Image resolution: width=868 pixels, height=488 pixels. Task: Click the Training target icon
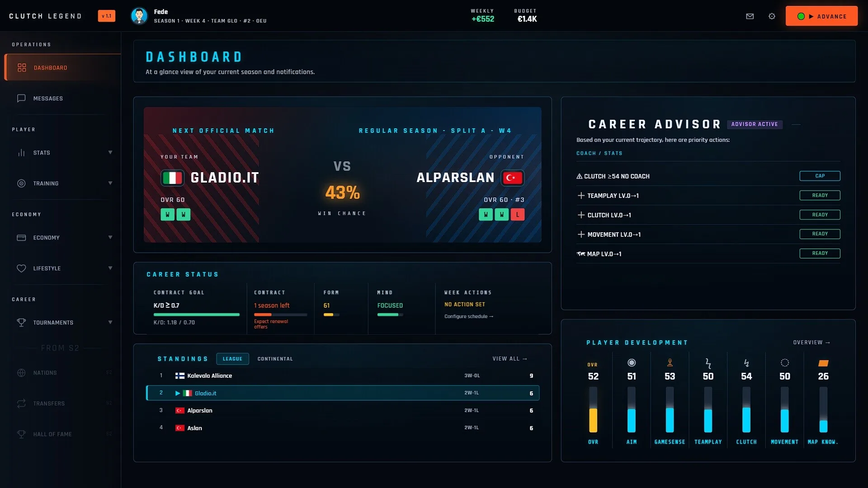click(x=21, y=183)
